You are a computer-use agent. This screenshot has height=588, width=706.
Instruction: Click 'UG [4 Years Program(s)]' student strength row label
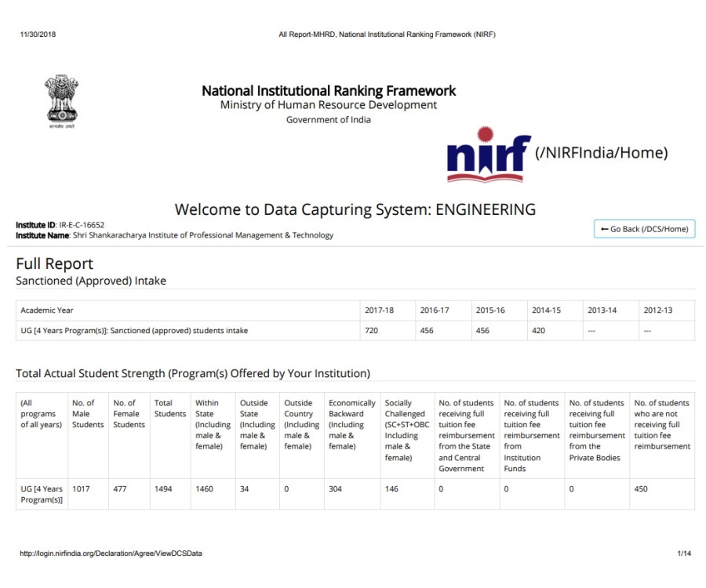point(42,495)
